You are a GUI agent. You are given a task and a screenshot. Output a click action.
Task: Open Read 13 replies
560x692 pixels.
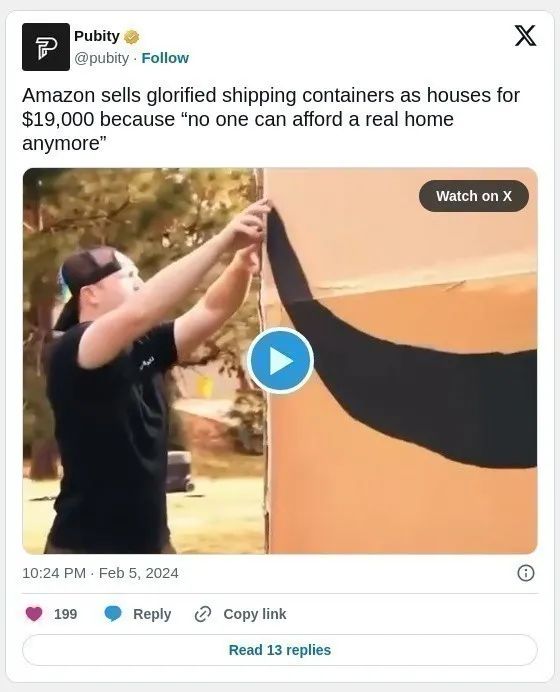coord(280,650)
